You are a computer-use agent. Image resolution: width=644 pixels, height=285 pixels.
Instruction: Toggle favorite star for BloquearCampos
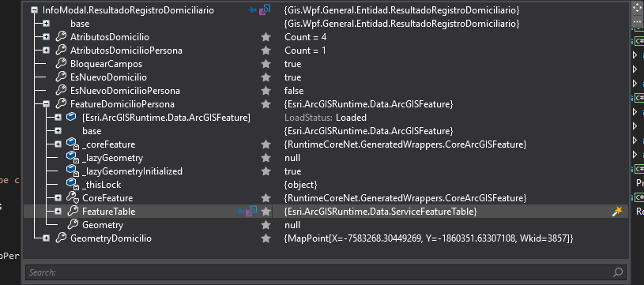tap(266, 64)
